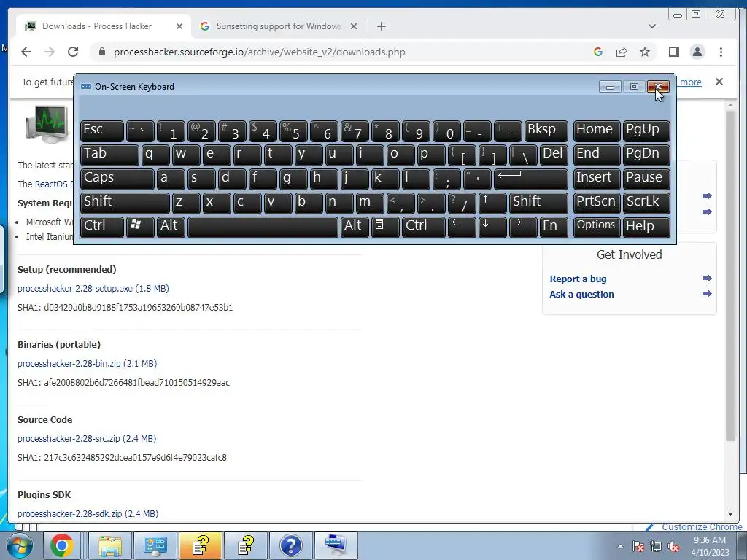Tap the PrtScn key

[x=597, y=203]
